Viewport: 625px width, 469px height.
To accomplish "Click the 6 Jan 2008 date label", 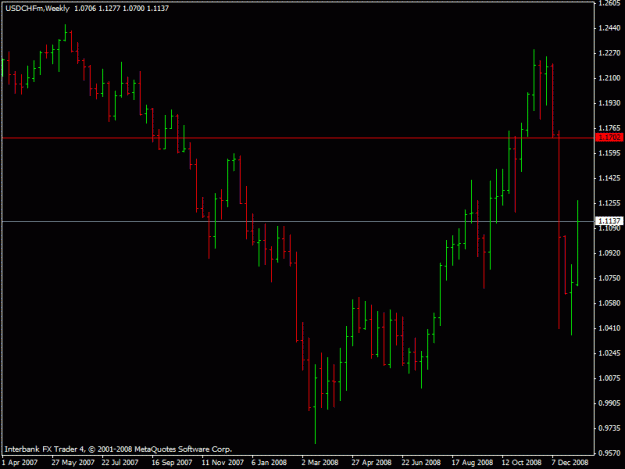I will pos(269,462).
